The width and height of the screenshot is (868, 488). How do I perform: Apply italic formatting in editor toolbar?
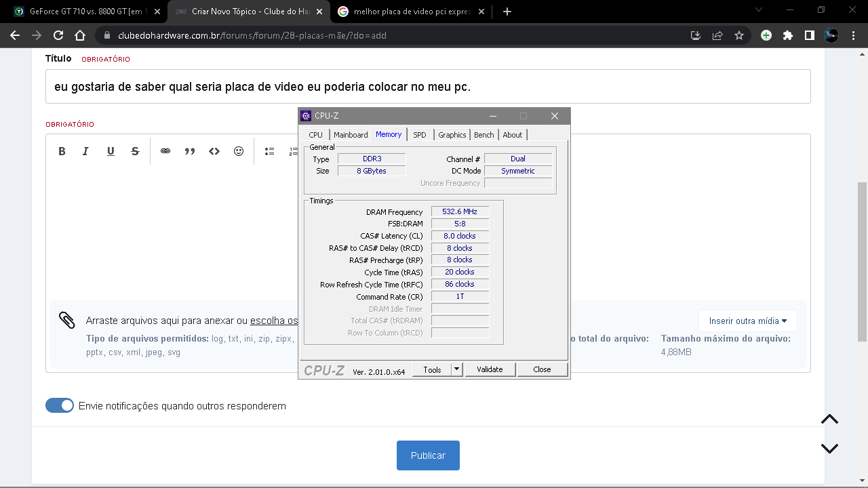pyautogui.click(x=85, y=151)
